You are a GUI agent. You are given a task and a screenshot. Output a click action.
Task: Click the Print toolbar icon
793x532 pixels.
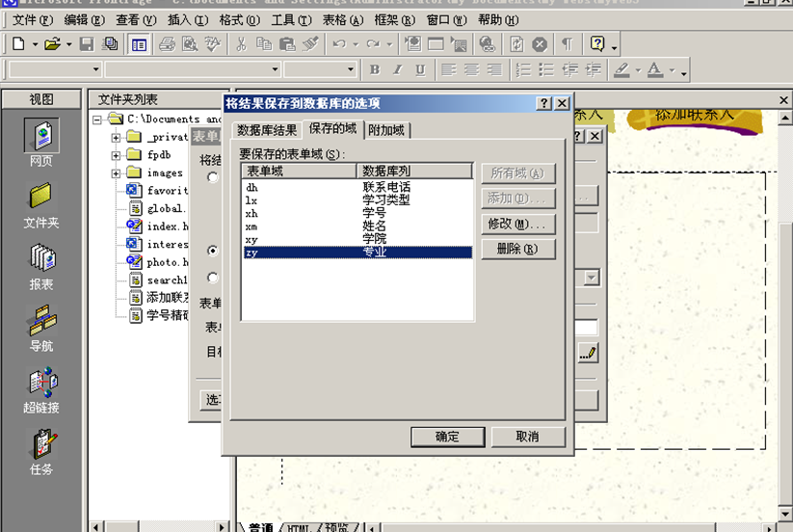click(x=167, y=44)
